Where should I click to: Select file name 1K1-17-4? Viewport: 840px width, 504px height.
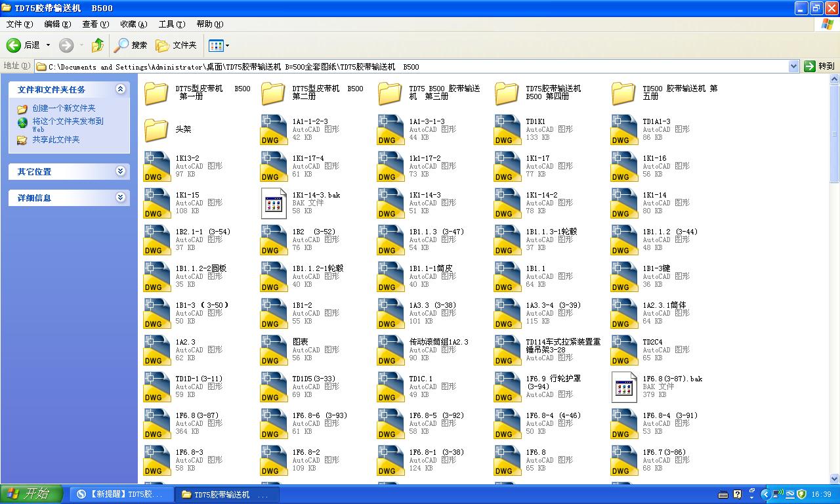pyautogui.click(x=308, y=158)
